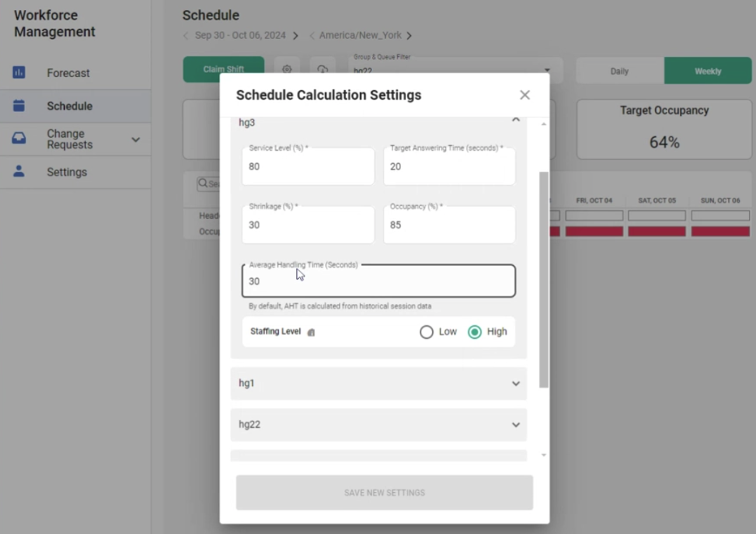Expand the hg1 settings section

[516, 384]
